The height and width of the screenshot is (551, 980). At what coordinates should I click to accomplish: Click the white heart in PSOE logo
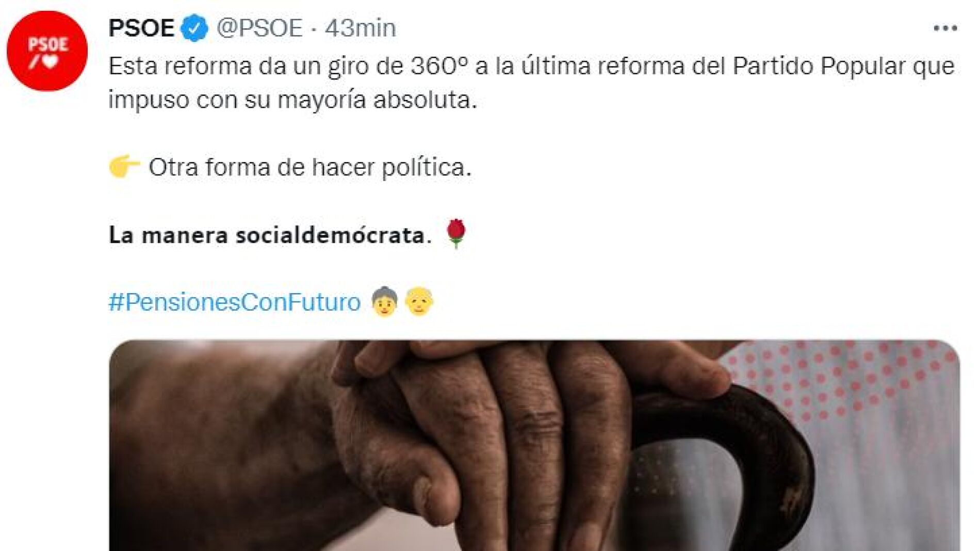coord(51,62)
